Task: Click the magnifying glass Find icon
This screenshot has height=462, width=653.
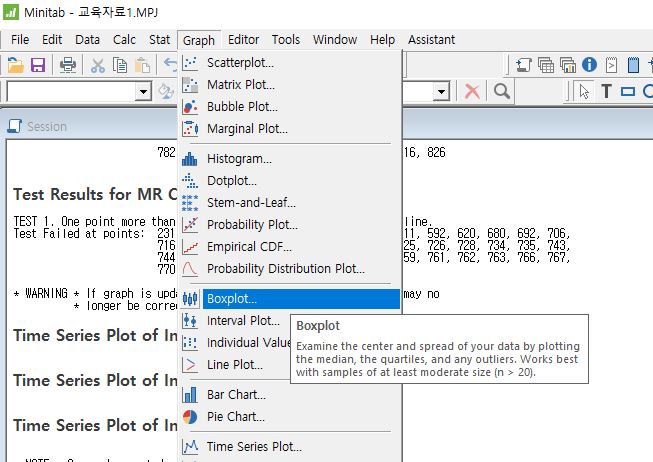Action: click(501, 91)
